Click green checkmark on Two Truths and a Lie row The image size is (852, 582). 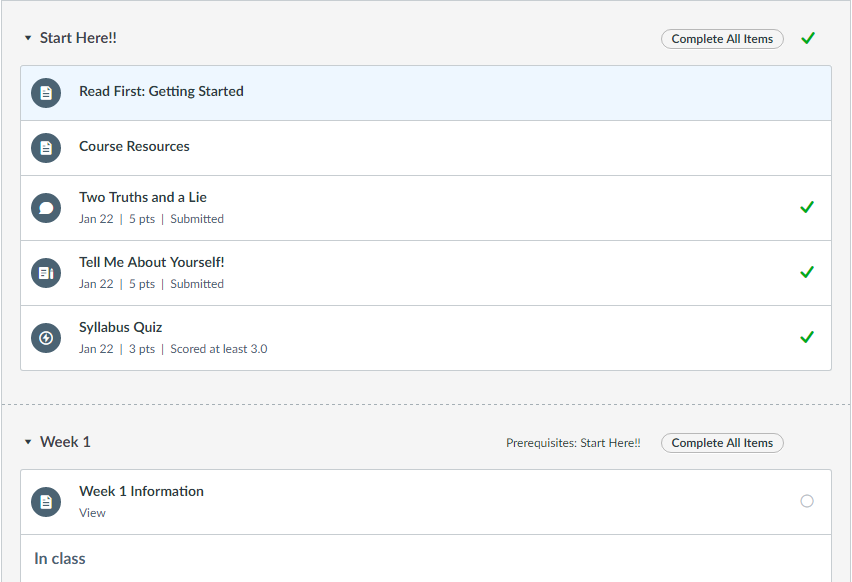tap(807, 207)
